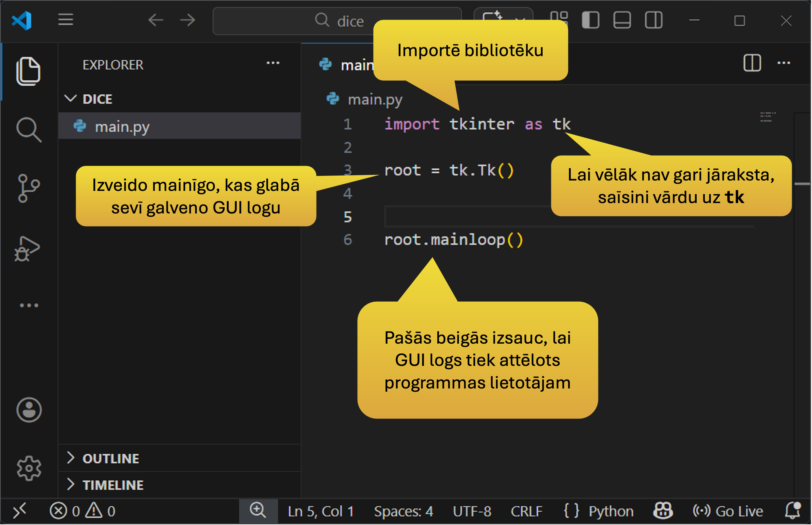The height and width of the screenshot is (525, 812).
Task: Open the Search view in activity bar
Action: (x=28, y=130)
